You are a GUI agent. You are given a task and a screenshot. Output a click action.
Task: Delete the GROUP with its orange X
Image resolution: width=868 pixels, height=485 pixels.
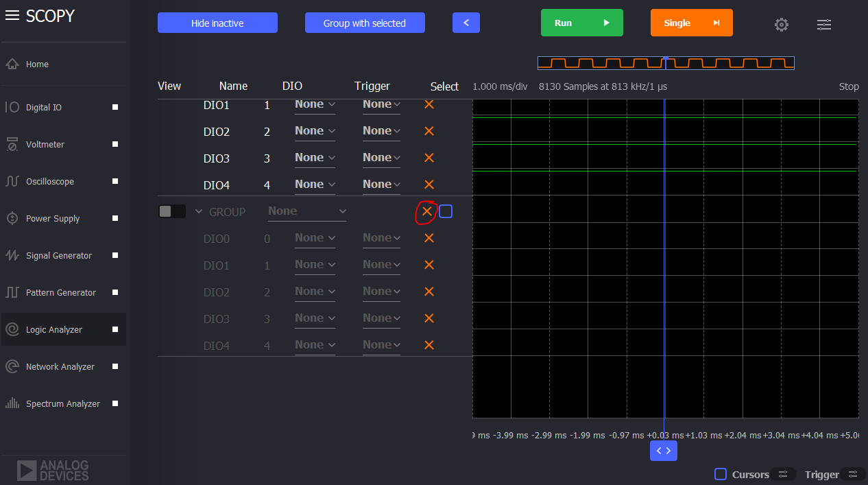point(426,211)
